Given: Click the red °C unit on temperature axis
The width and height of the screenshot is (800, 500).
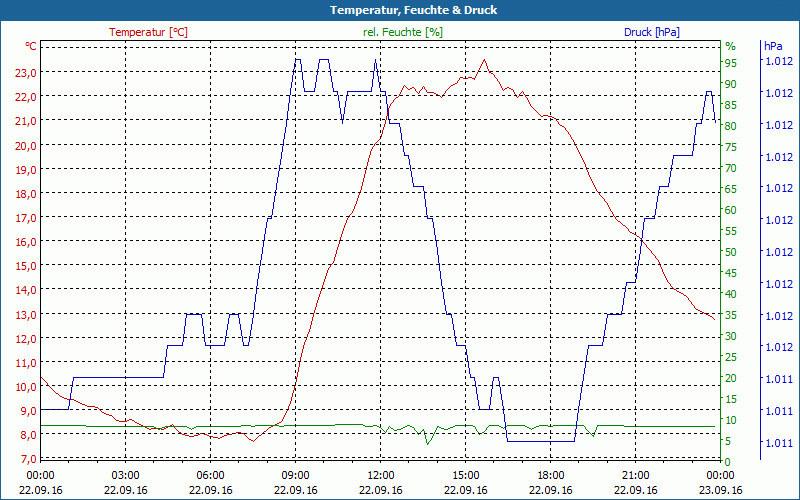Looking at the screenshot, I should pyautogui.click(x=31, y=46).
